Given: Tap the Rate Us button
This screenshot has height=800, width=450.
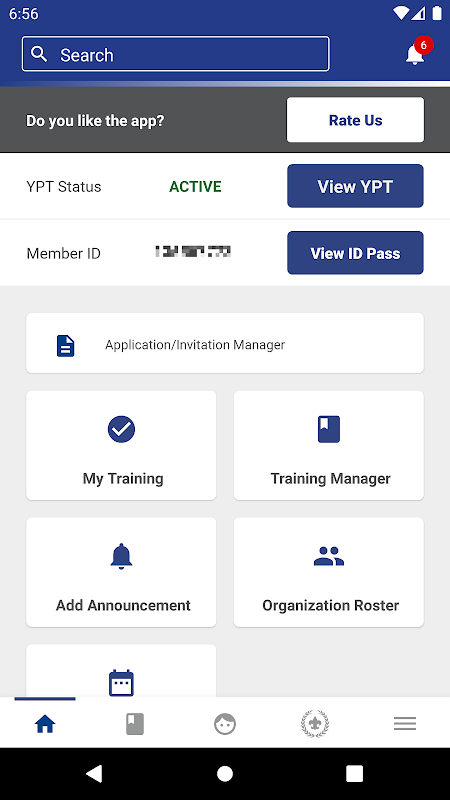Looking at the screenshot, I should pos(355,120).
